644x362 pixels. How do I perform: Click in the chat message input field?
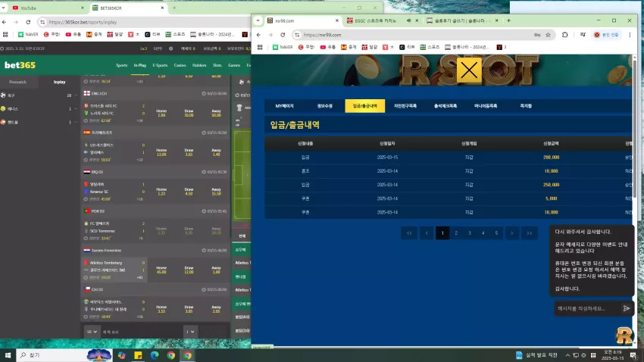point(587,308)
